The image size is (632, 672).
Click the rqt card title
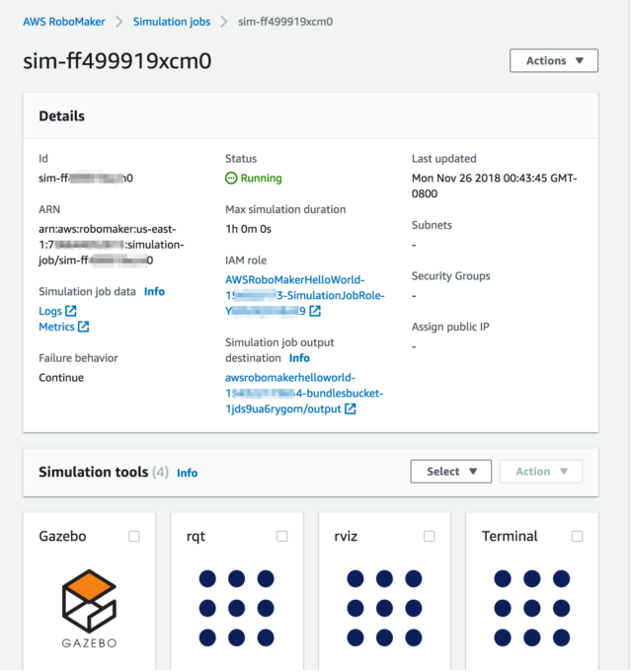[x=196, y=537]
